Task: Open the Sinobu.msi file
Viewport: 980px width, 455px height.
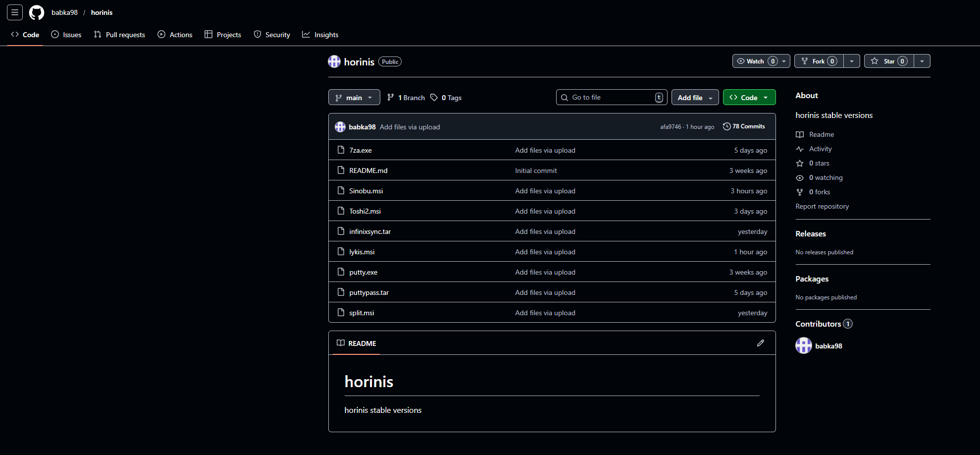Action: (366, 191)
